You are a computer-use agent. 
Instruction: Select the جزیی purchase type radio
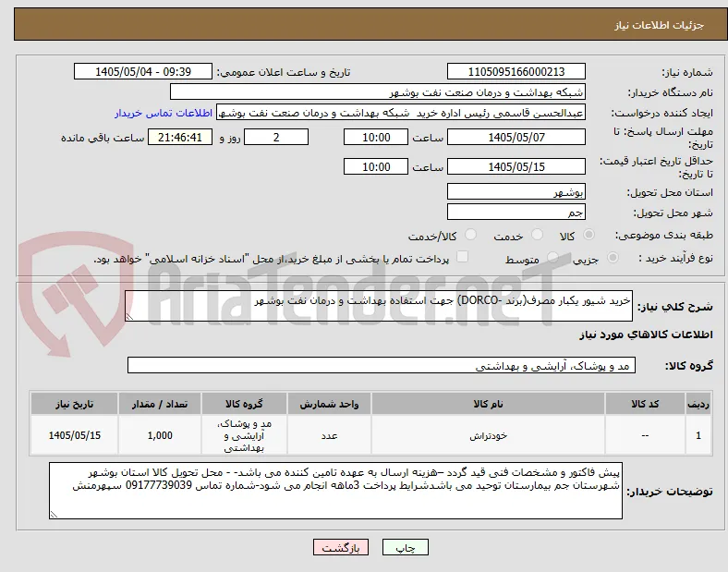pyautogui.click(x=613, y=257)
